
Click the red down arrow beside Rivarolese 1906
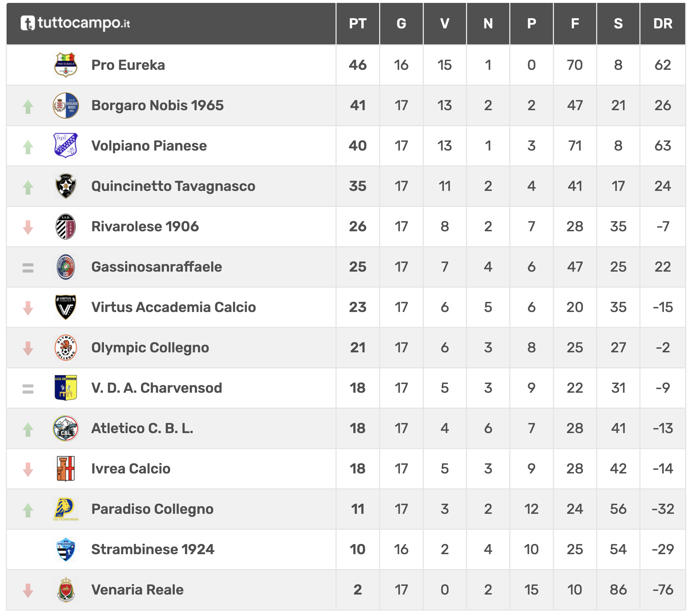coord(28,227)
